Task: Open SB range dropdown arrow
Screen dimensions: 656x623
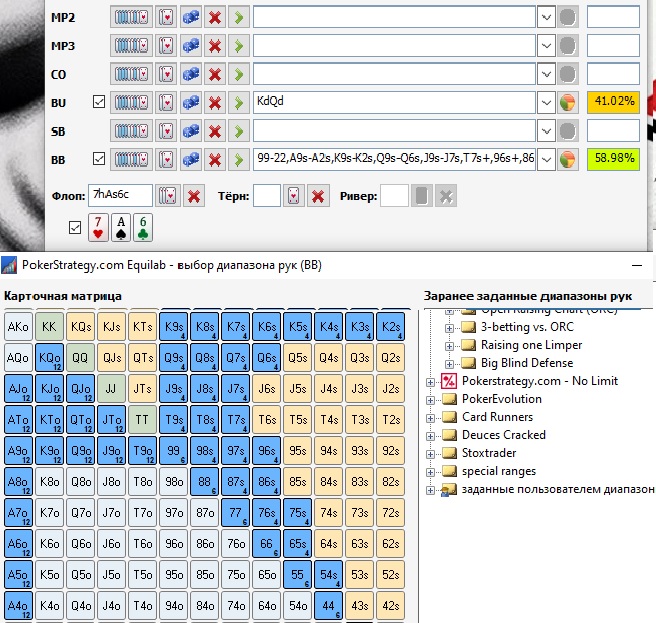Action: click(546, 131)
